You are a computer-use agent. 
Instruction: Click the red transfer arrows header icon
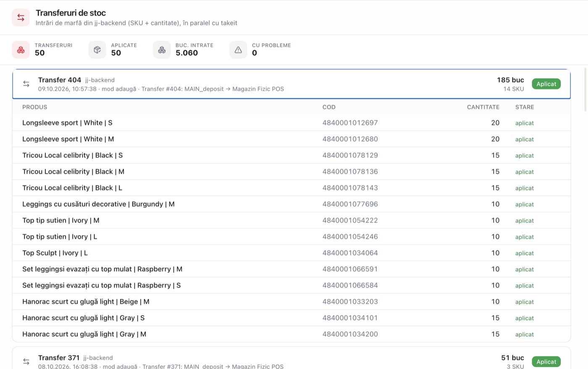click(x=21, y=18)
